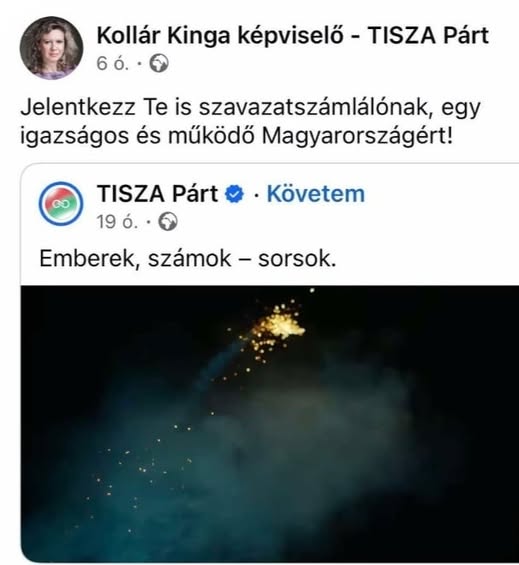The image size is (519, 565).
Task: Click the word sorsok in the shared caption
Action: point(297,259)
